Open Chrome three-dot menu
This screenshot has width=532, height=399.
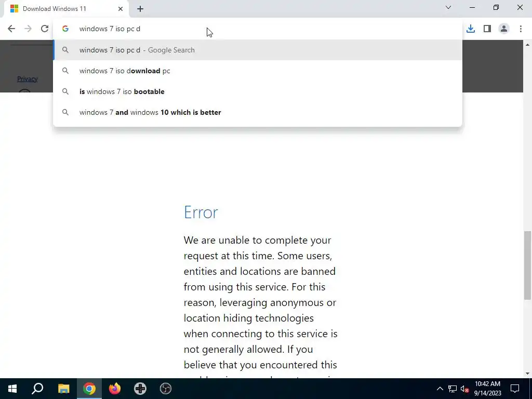pyautogui.click(x=521, y=29)
